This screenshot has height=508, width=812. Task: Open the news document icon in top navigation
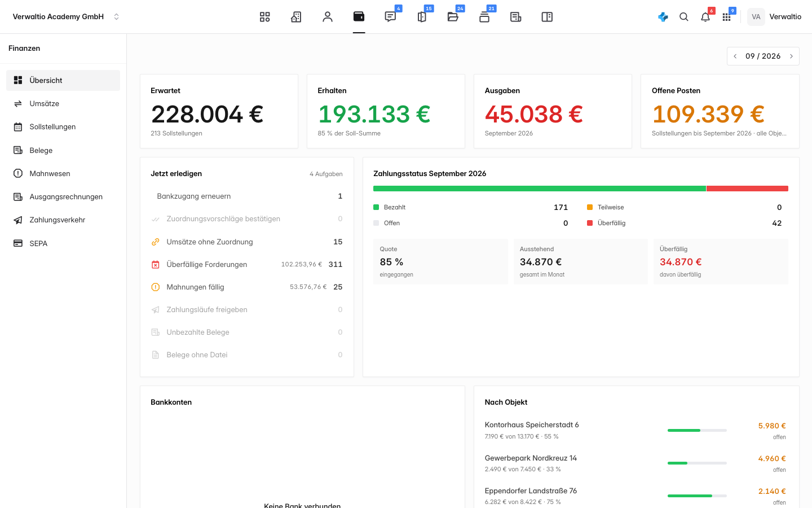pos(516,17)
